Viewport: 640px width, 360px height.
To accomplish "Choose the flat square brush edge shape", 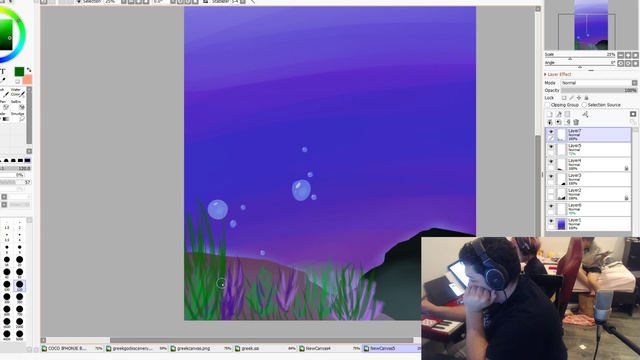I will (x=27, y=160).
